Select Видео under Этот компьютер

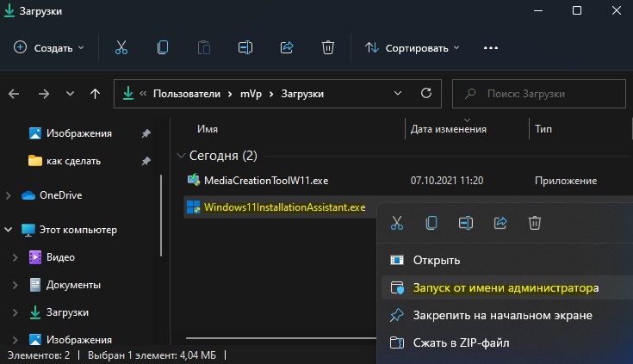(60, 257)
